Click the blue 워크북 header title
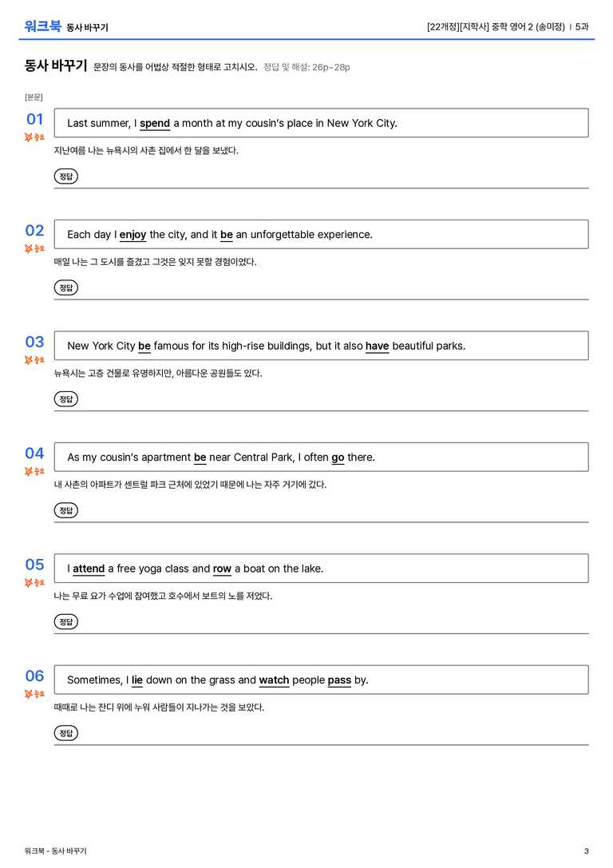613x868 pixels. [42, 26]
